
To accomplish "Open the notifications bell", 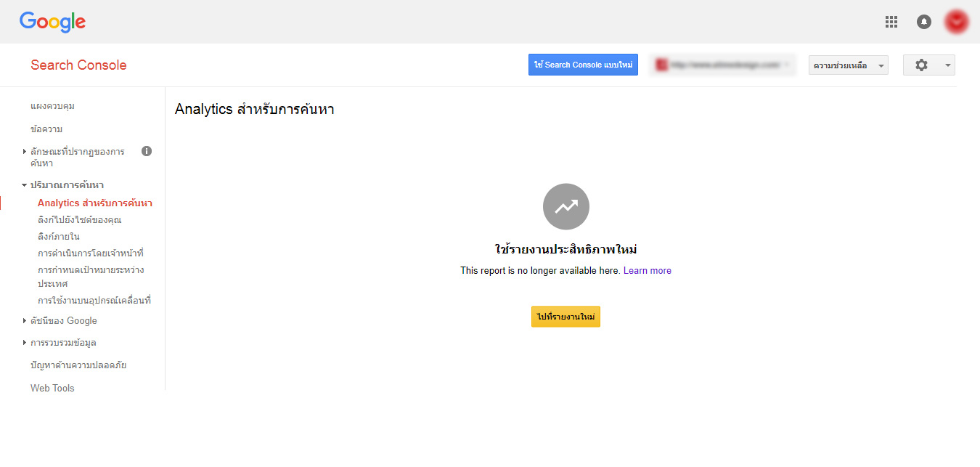I will [x=924, y=22].
